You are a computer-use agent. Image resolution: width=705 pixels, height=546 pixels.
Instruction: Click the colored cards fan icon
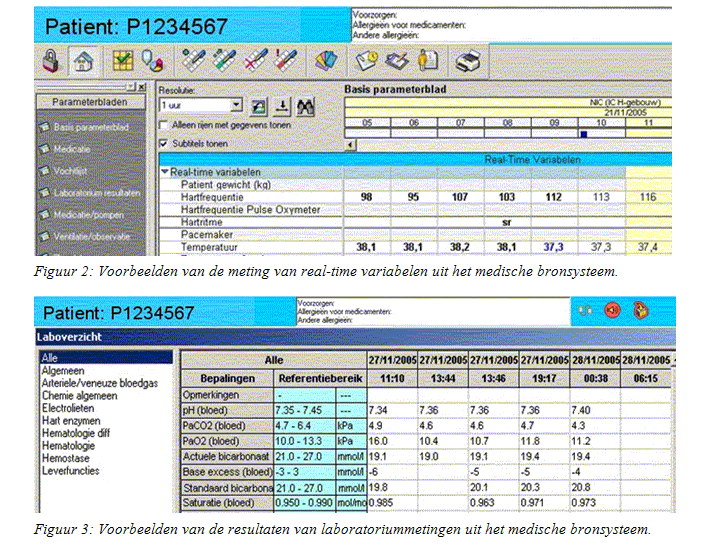click(x=326, y=61)
